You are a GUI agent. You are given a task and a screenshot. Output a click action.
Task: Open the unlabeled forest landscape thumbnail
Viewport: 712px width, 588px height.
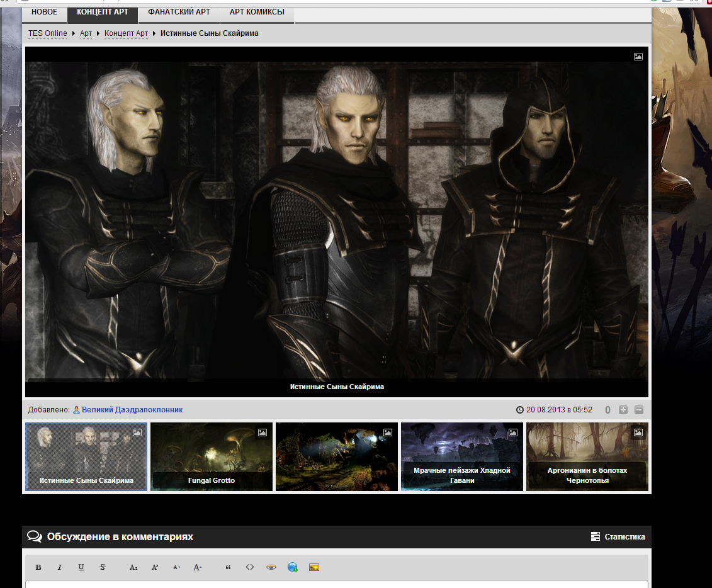click(x=337, y=457)
